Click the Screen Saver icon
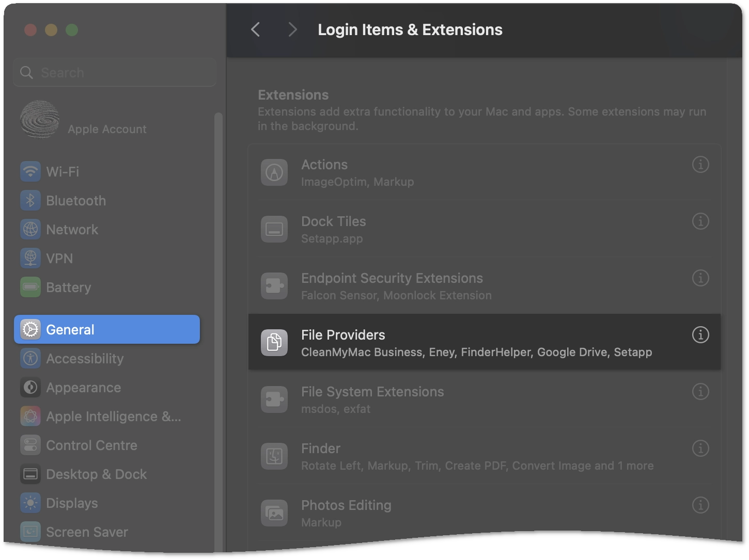Viewport: 749px width, 560px height. pos(30,532)
